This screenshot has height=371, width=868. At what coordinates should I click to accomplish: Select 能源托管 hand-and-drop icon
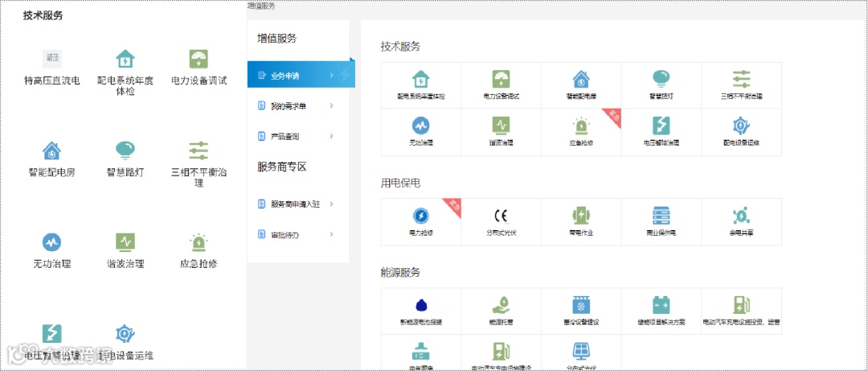click(501, 305)
